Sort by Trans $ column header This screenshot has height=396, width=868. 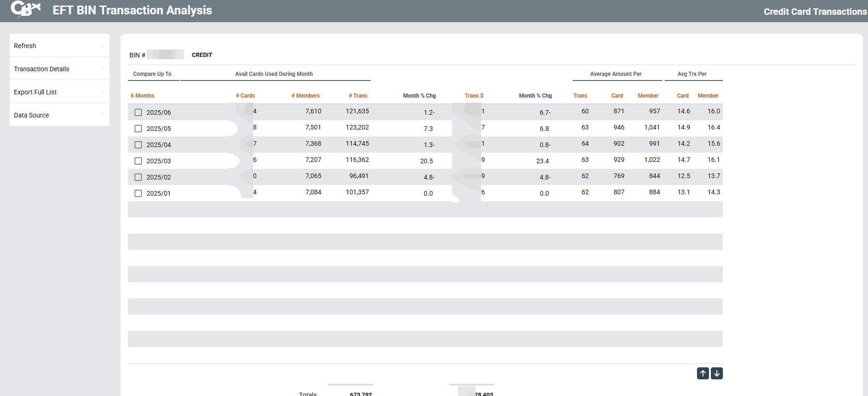coord(474,96)
